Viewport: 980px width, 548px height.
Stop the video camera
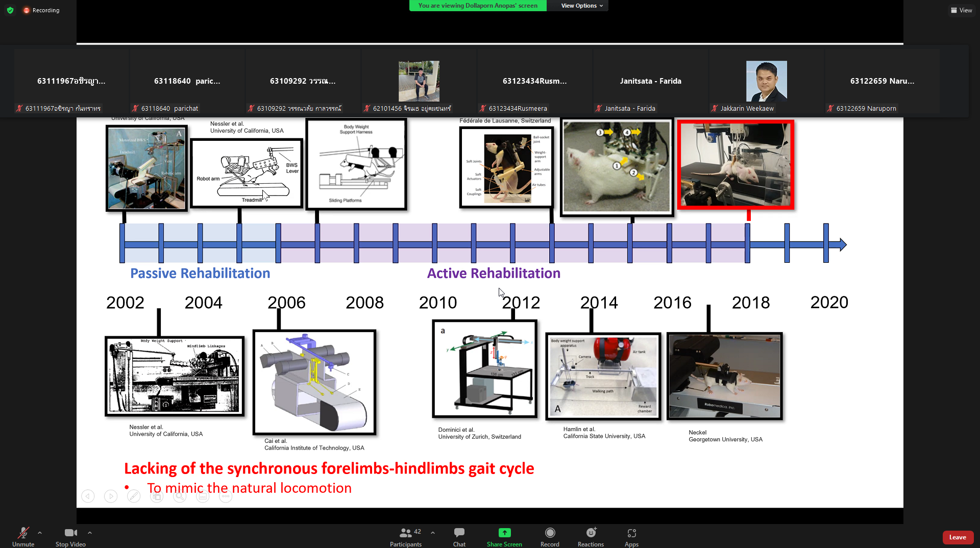point(70,536)
